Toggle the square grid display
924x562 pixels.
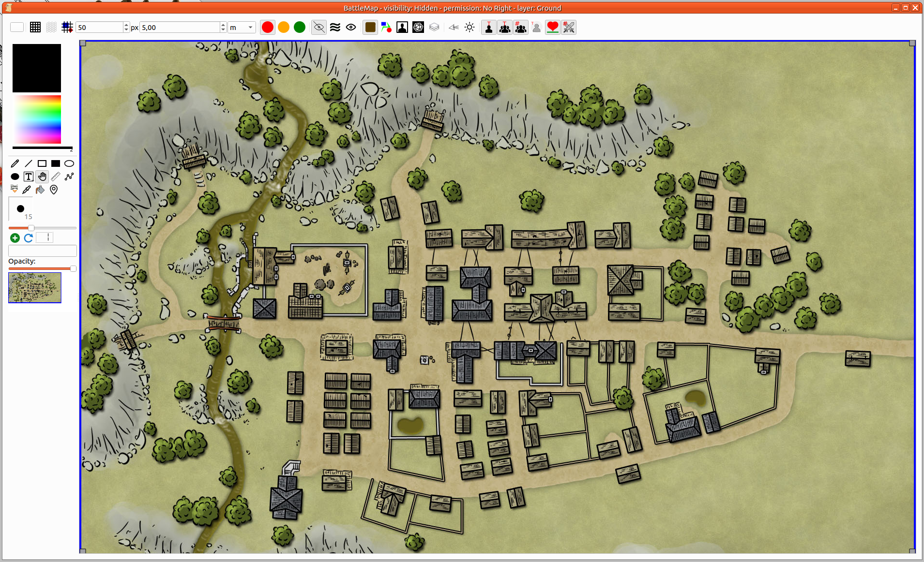pos(35,28)
